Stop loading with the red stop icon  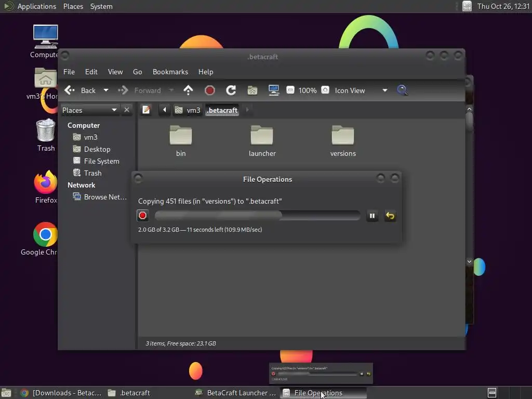click(210, 90)
